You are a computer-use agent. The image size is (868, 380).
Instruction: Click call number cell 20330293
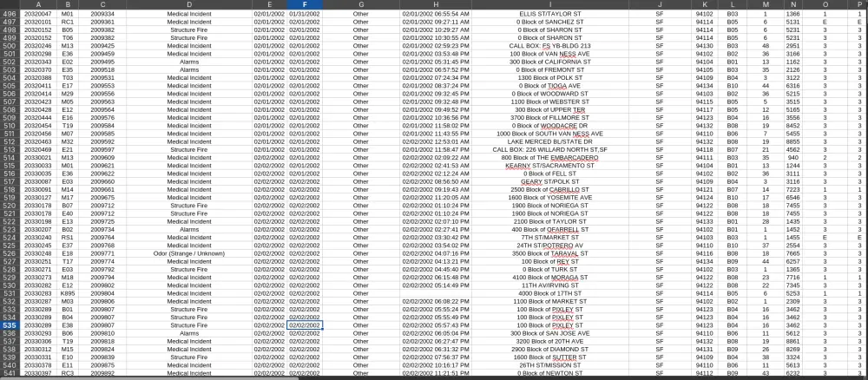tap(37, 333)
